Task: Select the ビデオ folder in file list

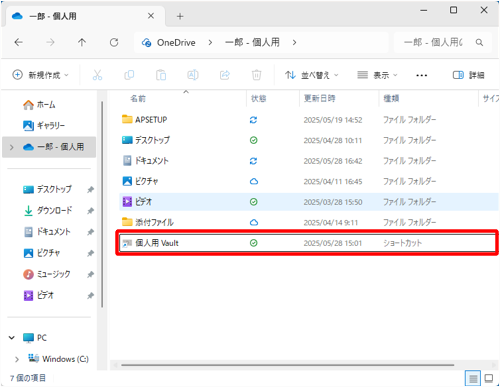Action: click(308, 202)
